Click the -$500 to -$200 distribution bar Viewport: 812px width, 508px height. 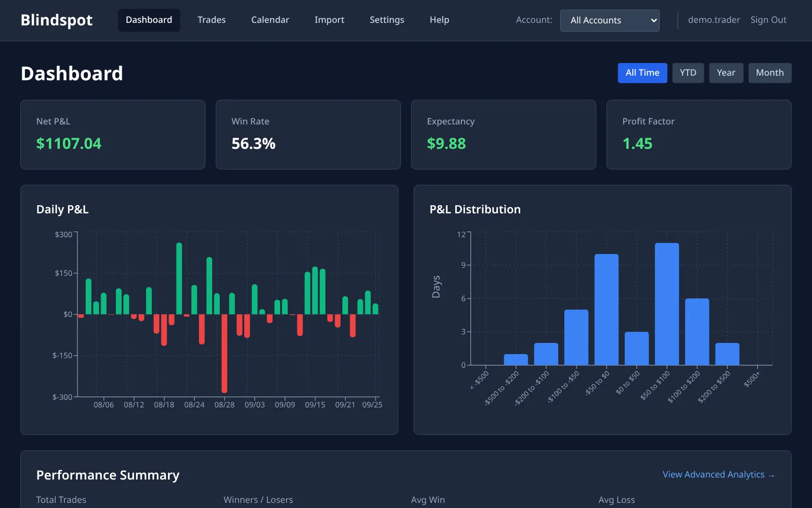click(x=516, y=360)
